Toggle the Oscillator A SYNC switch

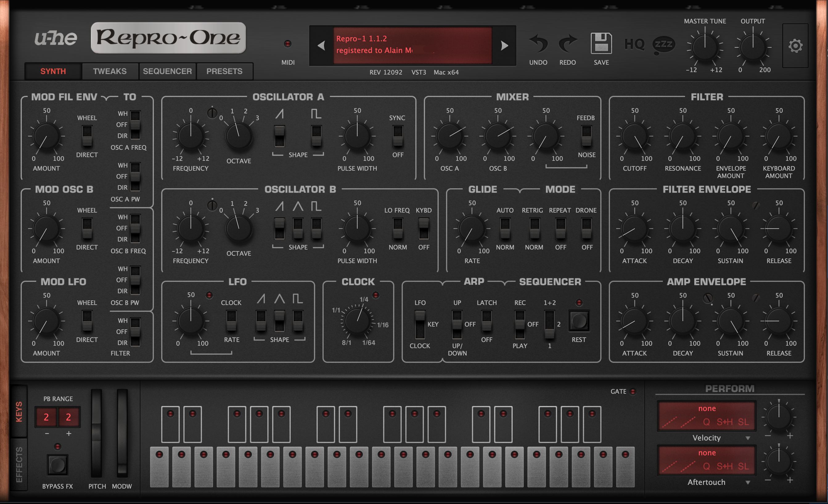(398, 136)
